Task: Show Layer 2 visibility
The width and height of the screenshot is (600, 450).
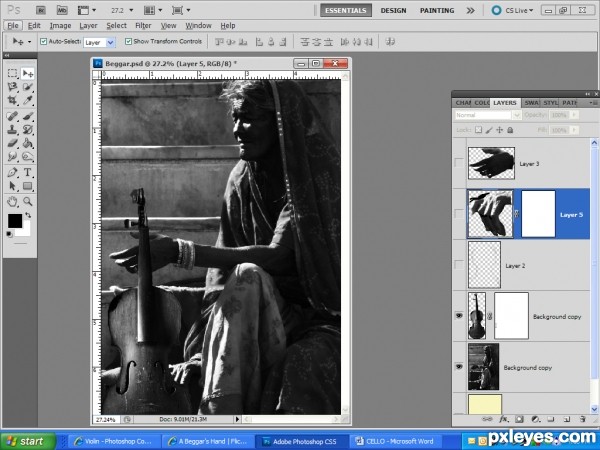Action: point(458,265)
